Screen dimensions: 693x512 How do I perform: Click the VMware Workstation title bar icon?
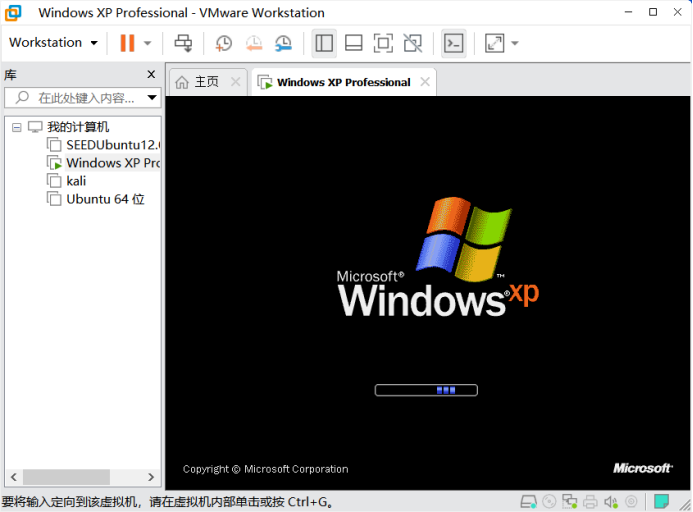[13, 13]
